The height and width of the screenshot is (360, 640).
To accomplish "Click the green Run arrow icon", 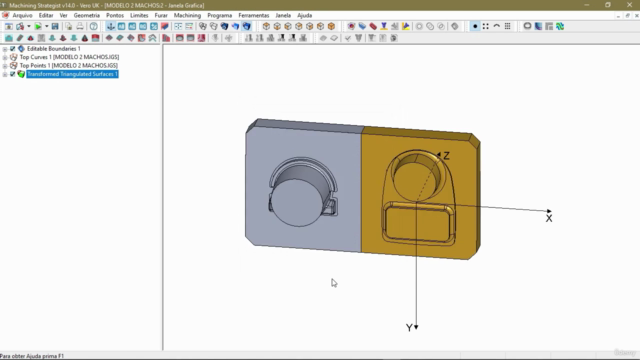I will click(x=38, y=27).
